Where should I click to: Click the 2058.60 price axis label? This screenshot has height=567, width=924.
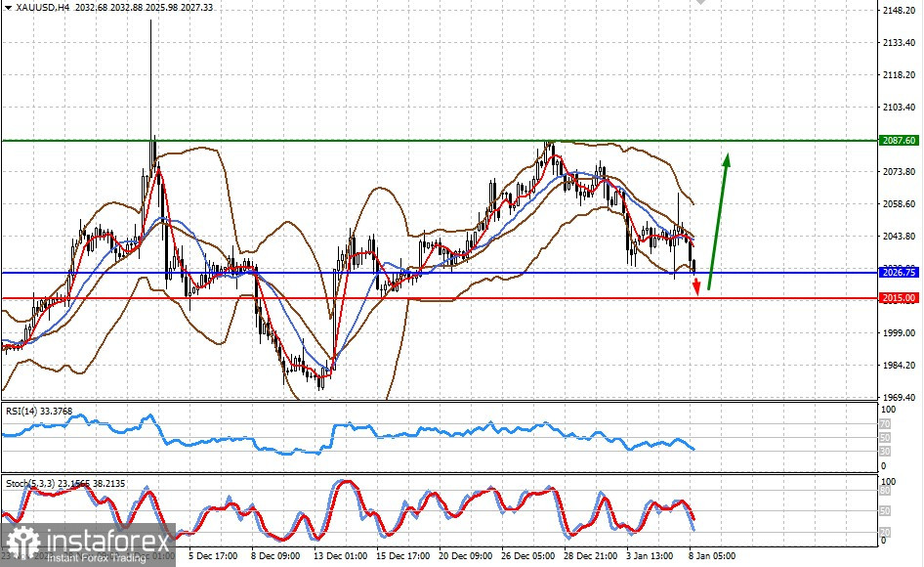[900, 204]
